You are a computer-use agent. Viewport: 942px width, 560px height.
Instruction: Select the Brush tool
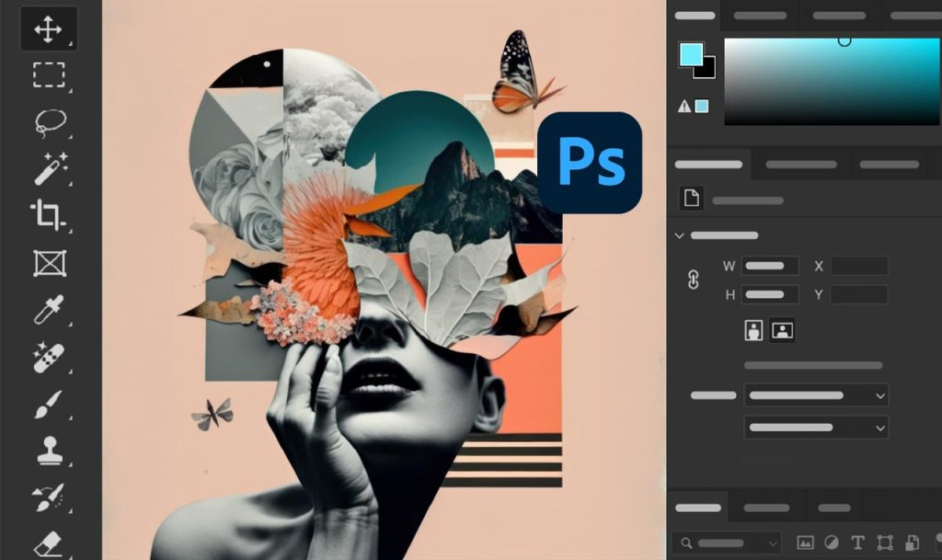[49, 404]
